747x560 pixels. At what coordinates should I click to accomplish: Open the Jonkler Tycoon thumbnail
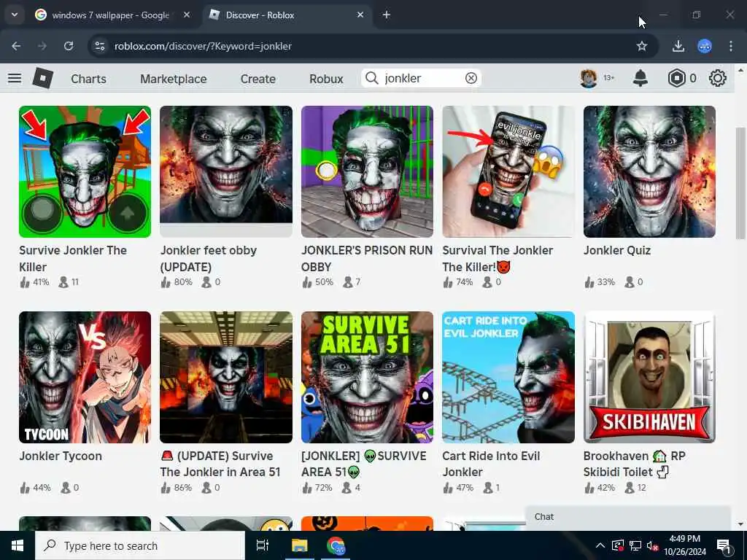(x=85, y=377)
